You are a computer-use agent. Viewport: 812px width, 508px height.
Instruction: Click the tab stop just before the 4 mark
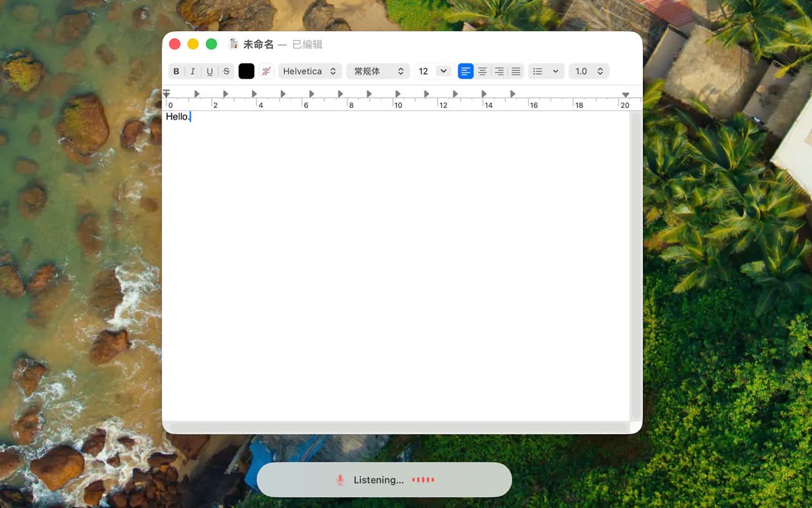coord(254,94)
